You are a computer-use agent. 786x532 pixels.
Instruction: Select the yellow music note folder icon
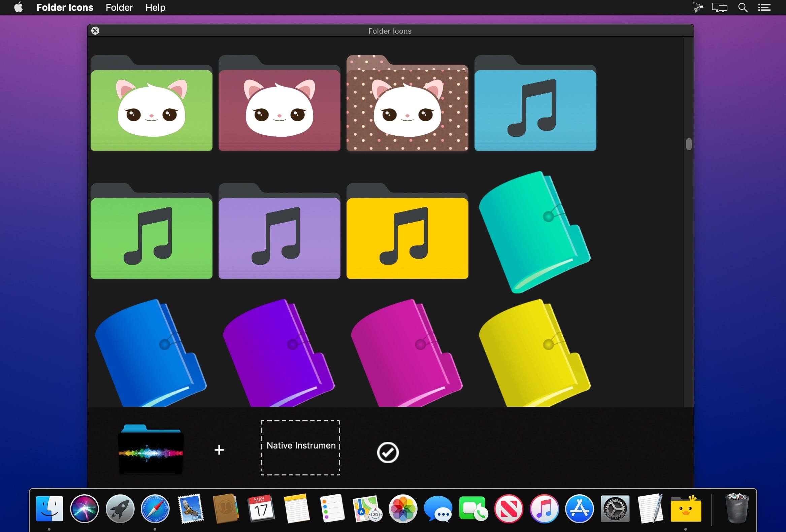click(x=407, y=231)
